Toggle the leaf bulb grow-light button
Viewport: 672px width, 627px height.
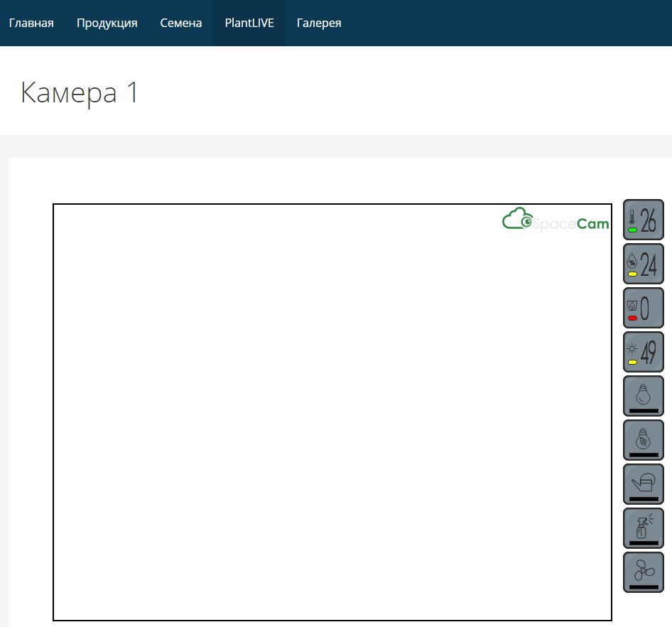(644, 441)
